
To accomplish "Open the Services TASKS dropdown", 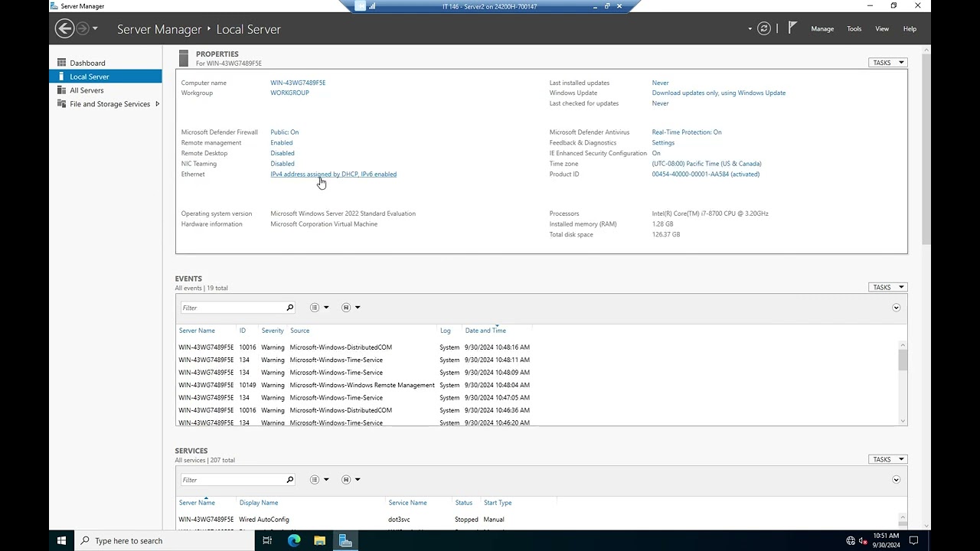I will [888, 459].
